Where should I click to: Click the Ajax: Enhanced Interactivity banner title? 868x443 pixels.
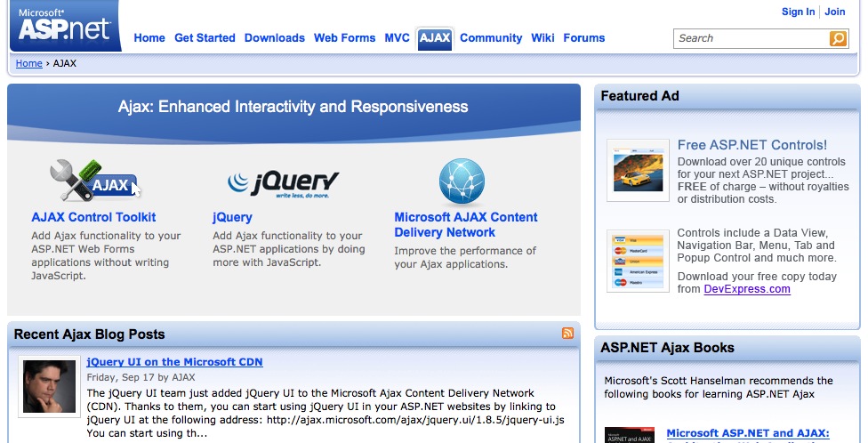coord(293,107)
